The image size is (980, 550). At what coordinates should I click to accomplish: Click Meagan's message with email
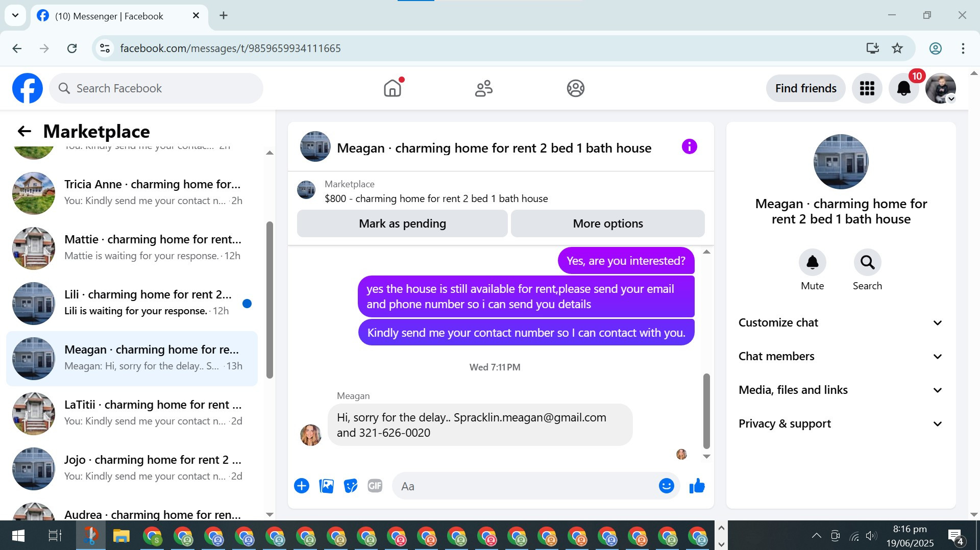tap(480, 425)
